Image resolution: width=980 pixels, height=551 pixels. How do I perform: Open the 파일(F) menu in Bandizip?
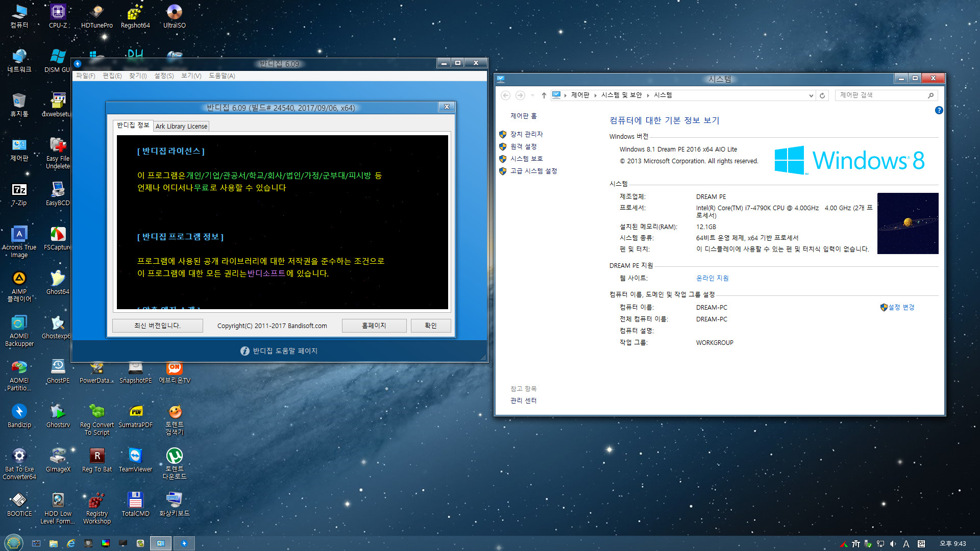point(85,76)
